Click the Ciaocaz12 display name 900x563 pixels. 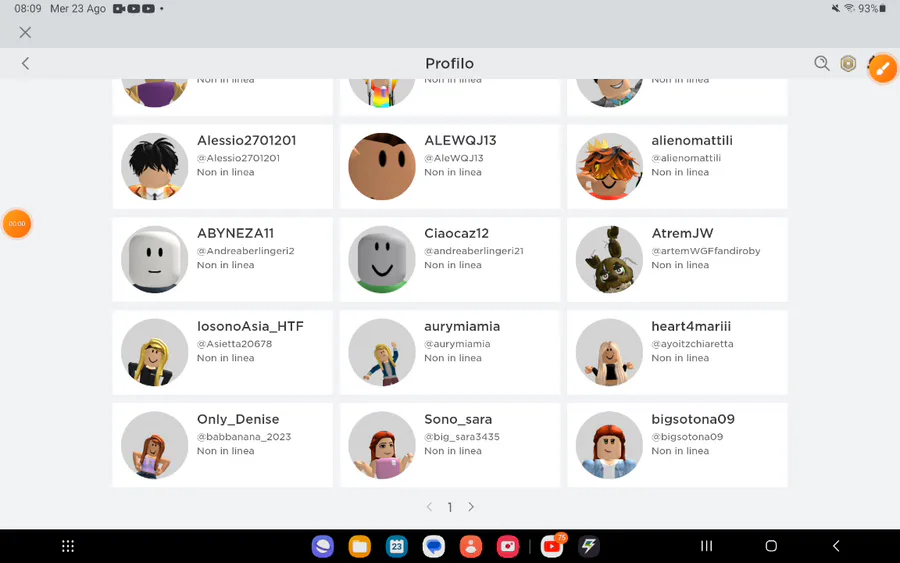point(456,234)
